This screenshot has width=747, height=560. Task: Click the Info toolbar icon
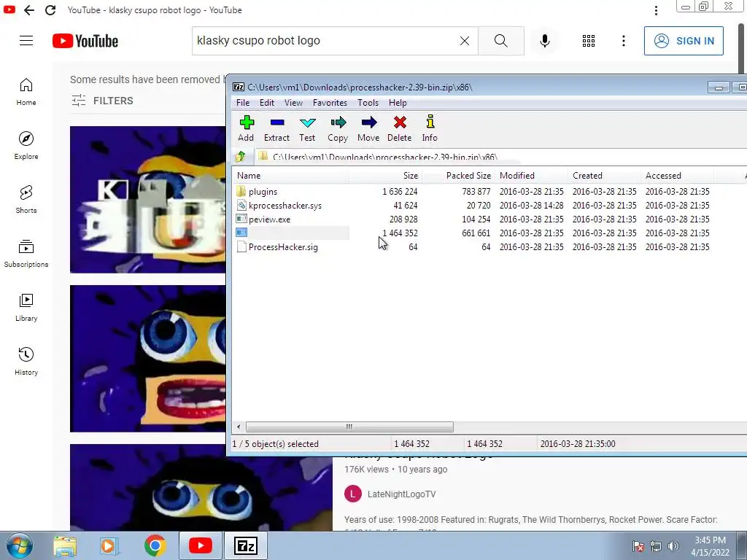430,128
